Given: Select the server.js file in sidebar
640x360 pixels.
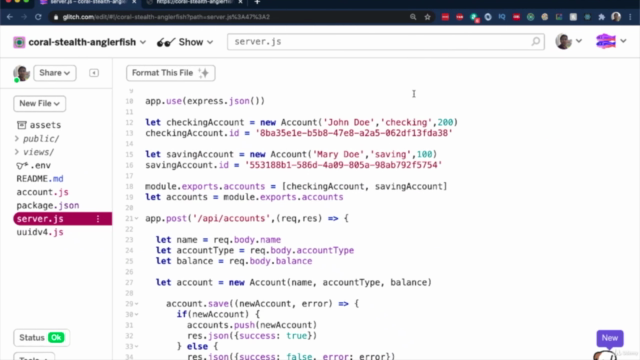Looking at the screenshot, I should [x=62, y=219].
